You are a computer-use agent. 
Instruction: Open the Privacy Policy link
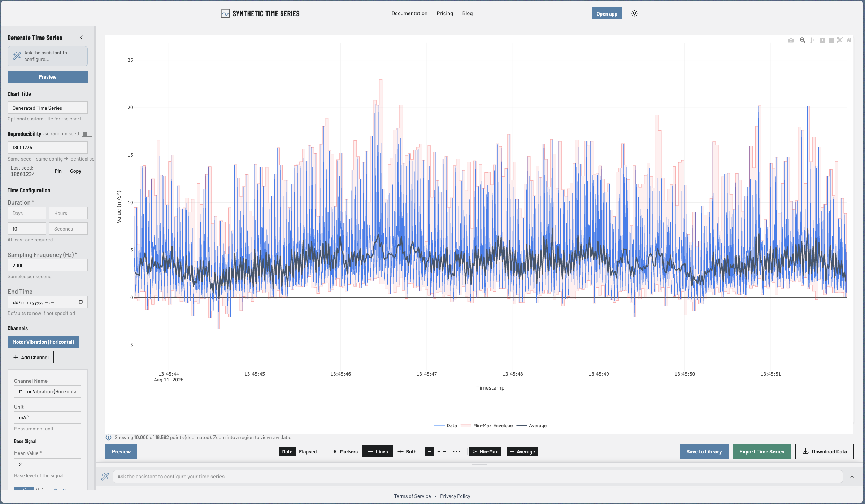[x=455, y=496]
